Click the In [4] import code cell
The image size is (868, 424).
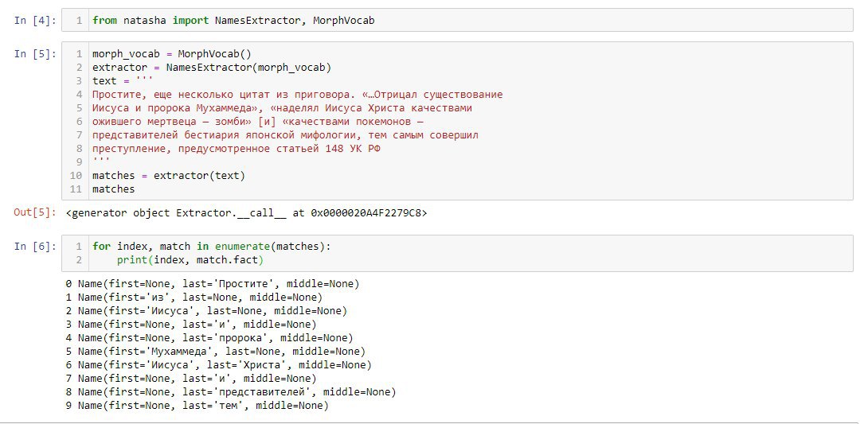pyautogui.click(x=457, y=21)
